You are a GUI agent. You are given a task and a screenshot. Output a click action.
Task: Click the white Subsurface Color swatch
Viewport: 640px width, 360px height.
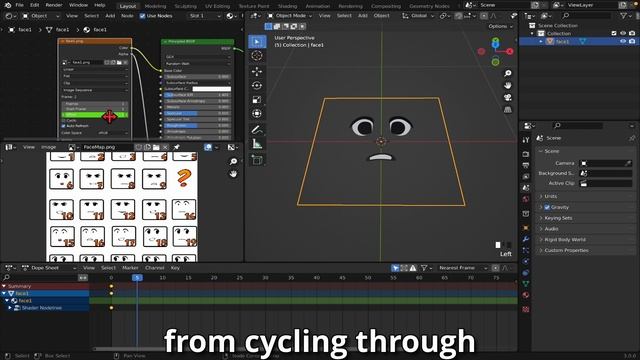[x=211, y=89]
